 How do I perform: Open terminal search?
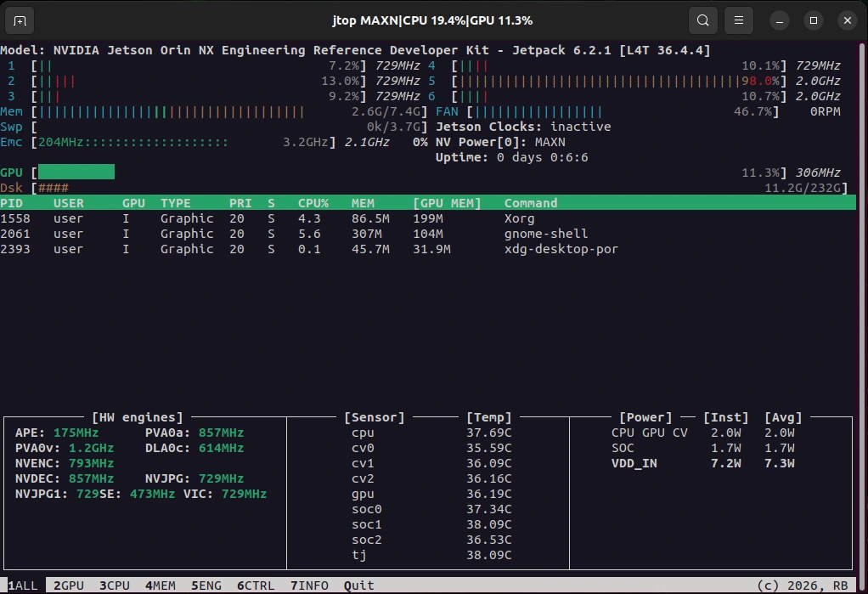coord(703,20)
